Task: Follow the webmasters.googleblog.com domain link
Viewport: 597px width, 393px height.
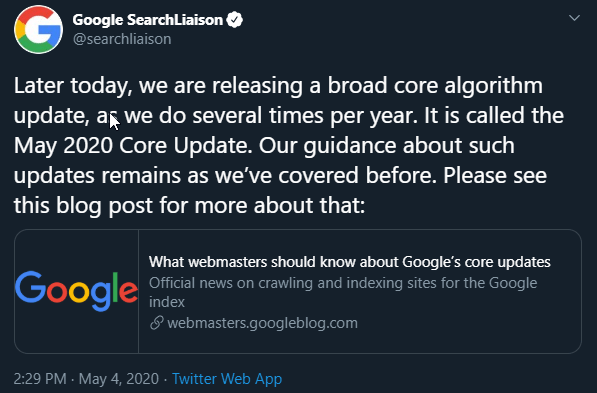Action: (x=262, y=323)
